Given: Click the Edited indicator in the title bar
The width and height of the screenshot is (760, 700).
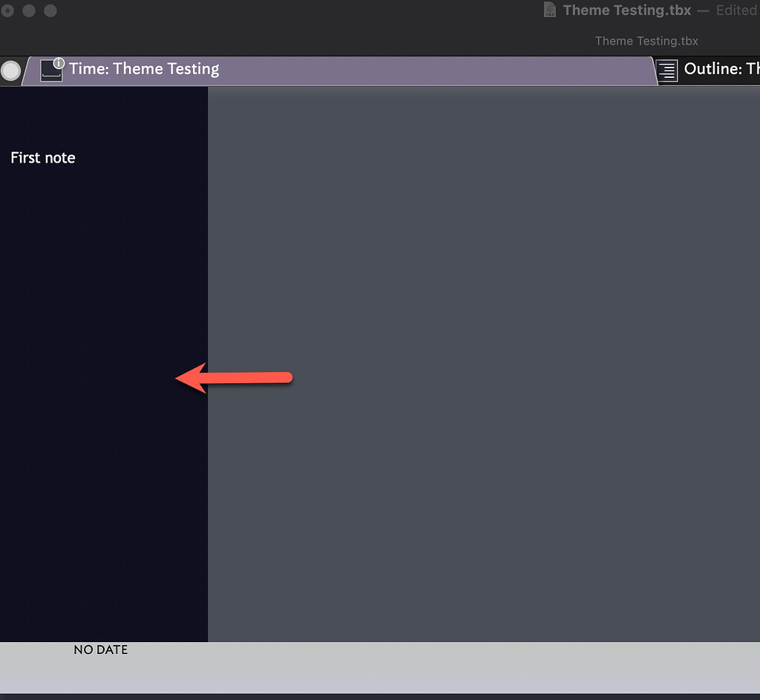Looking at the screenshot, I should coord(736,10).
